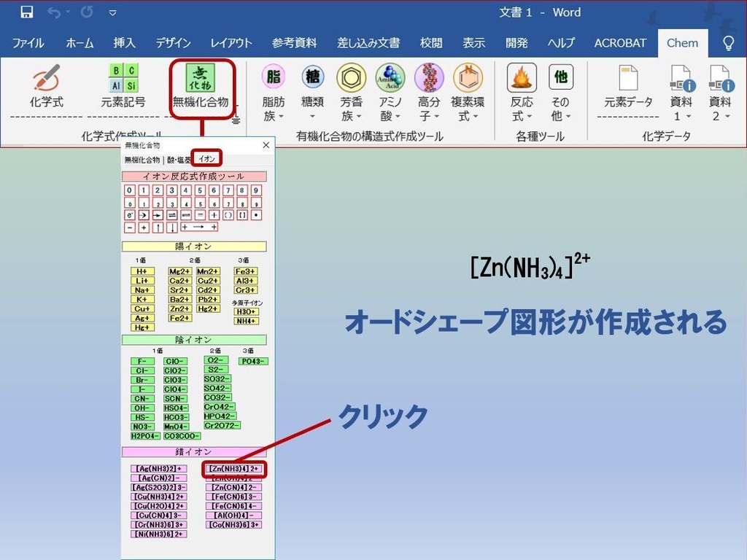Image resolution: width=747 pixels, height=560 pixels.
Task: Insert the large digit 5 button
Action: click(200, 190)
